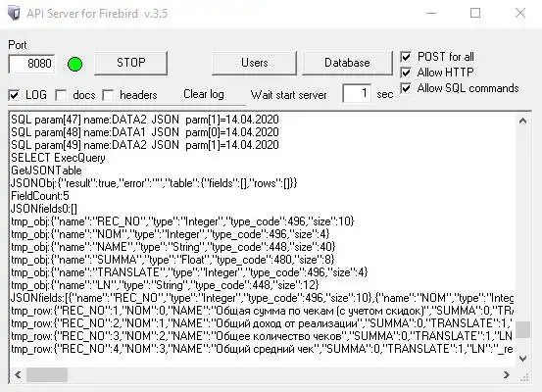Click tmp_row line with REC_NO 4
Image resolution: width=542 pixels, height=392 pixels.
pyautogui.click(x=262, y=349)
